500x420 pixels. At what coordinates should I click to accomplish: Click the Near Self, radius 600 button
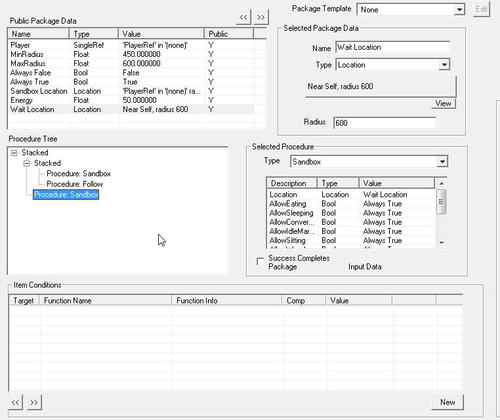click(380, 86)
